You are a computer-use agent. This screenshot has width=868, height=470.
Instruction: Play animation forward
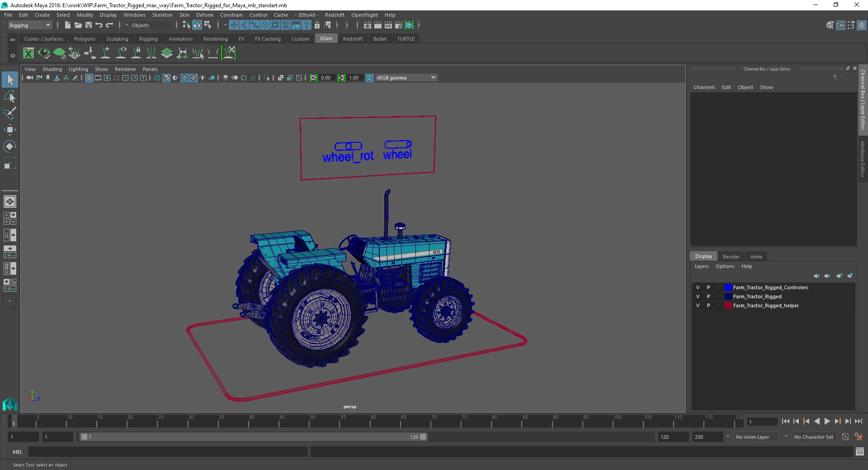click(827, 421)
